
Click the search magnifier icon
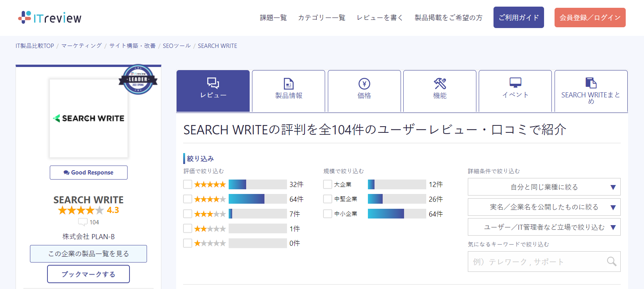pyautogui.click(x=611, y=261)
